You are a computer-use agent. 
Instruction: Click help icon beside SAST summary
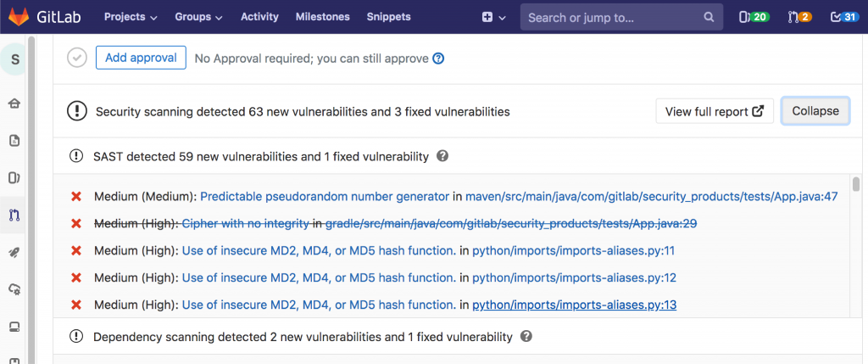coord(442,156)
